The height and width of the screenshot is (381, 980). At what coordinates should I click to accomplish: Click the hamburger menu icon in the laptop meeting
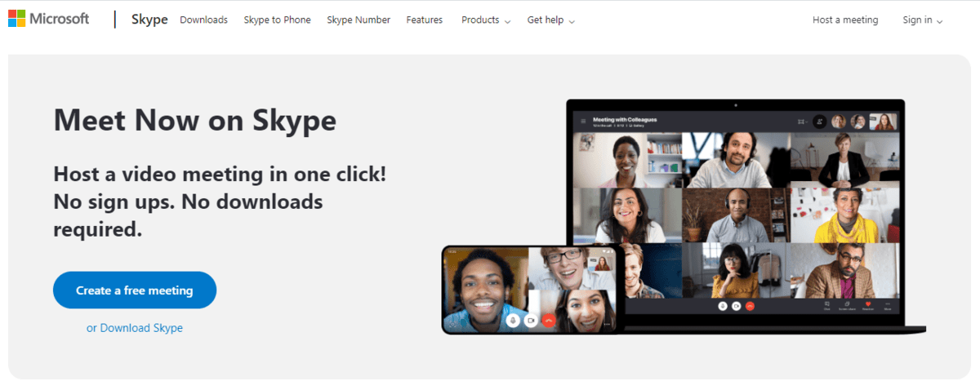(583, 121)
